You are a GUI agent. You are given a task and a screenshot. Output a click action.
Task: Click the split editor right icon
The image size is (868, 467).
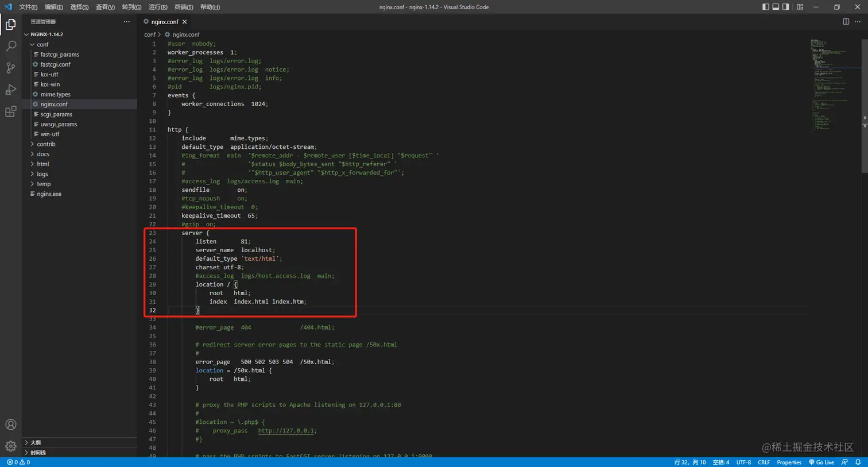point(846,22)
